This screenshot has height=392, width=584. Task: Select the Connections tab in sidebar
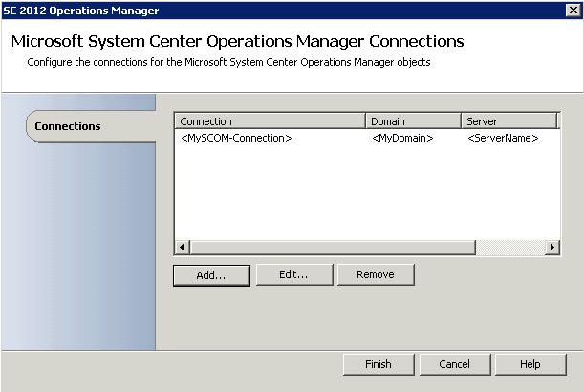[91, 126]
